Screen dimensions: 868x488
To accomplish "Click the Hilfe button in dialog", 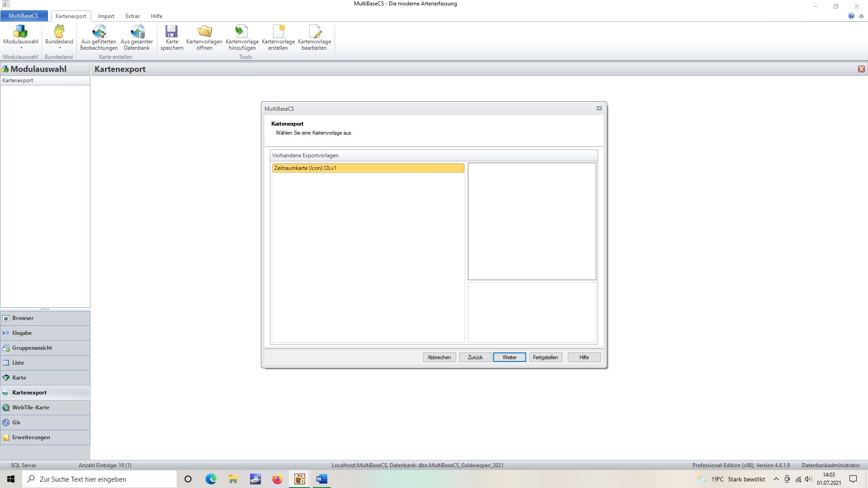I will click(584, 357).
